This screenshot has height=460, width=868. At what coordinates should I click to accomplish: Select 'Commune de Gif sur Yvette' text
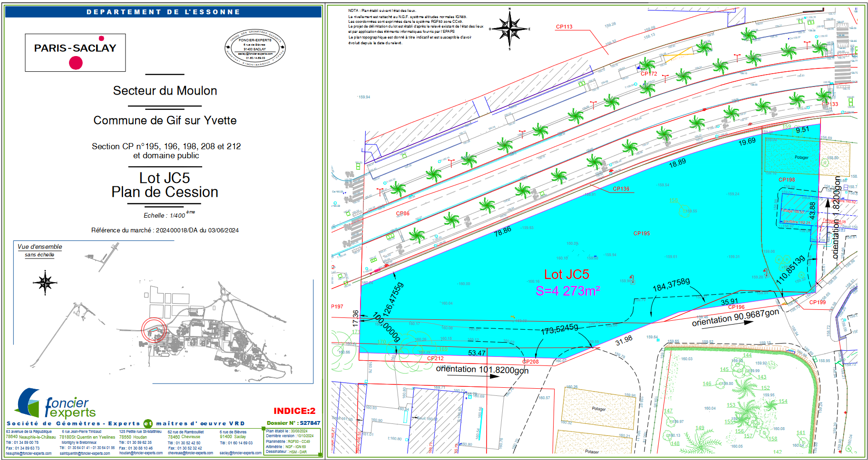(165, 120)
